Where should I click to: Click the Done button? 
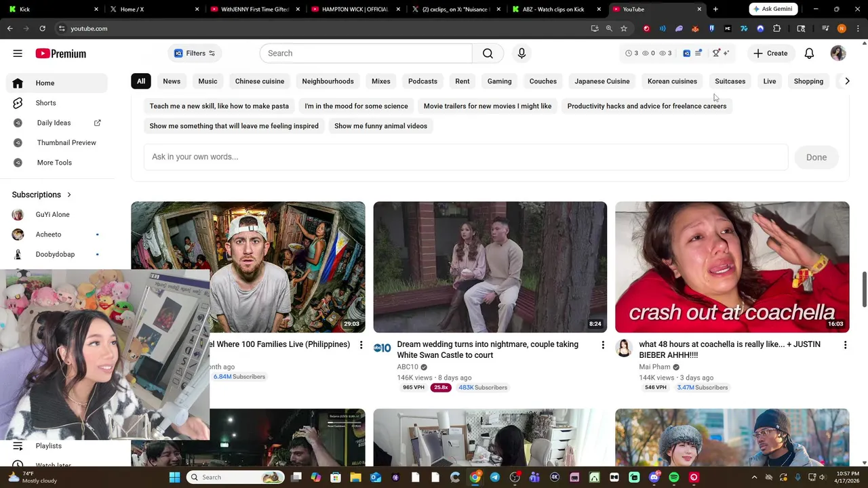pyautogui.click(x=816, y=157)
